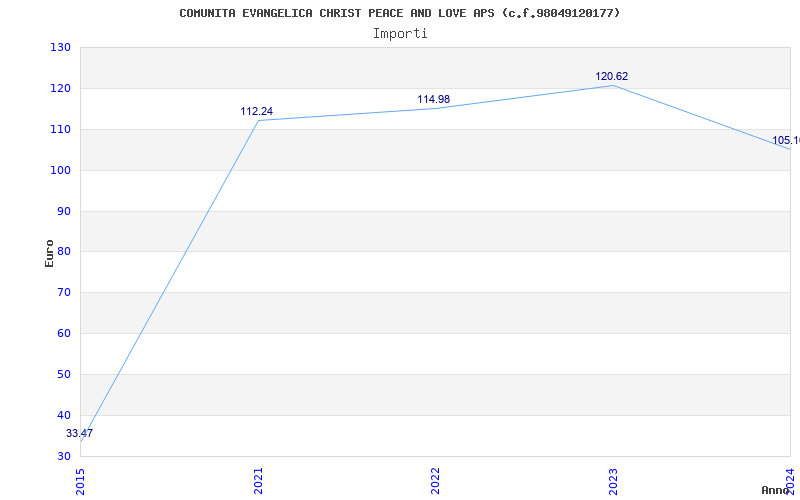Click the x-axis year 2023
The image size is (800, 500).
(x=613, y=481)
